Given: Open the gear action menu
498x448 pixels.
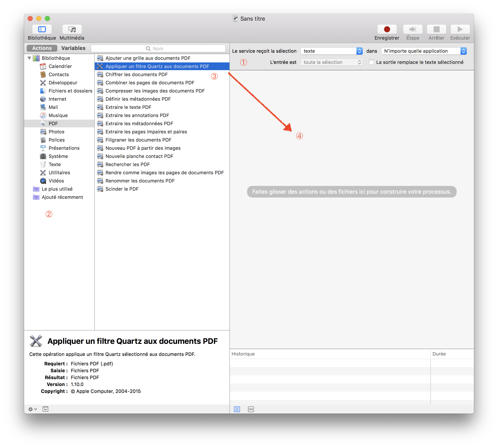Looking at the screenshot, I should coord(33,409).
